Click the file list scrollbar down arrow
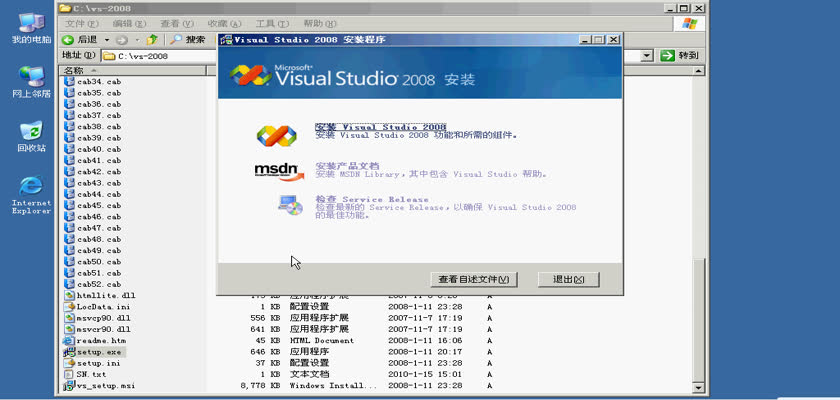The image size is (840, 400). [698, 388]
